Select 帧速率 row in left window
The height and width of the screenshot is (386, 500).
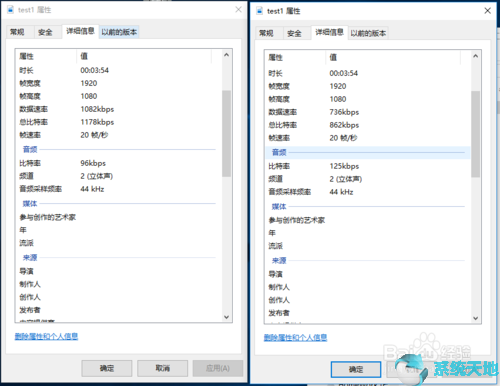pyautogui.click(x=118, y=135)
